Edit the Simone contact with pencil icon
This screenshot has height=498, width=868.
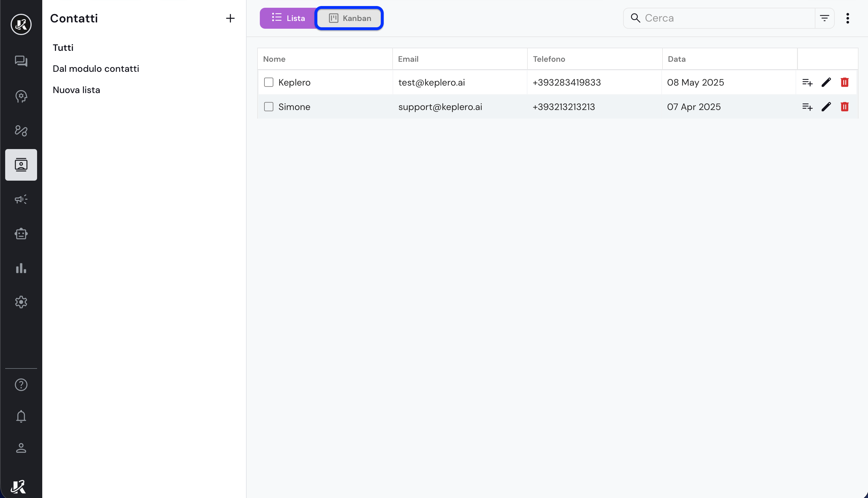coord(826,107)
